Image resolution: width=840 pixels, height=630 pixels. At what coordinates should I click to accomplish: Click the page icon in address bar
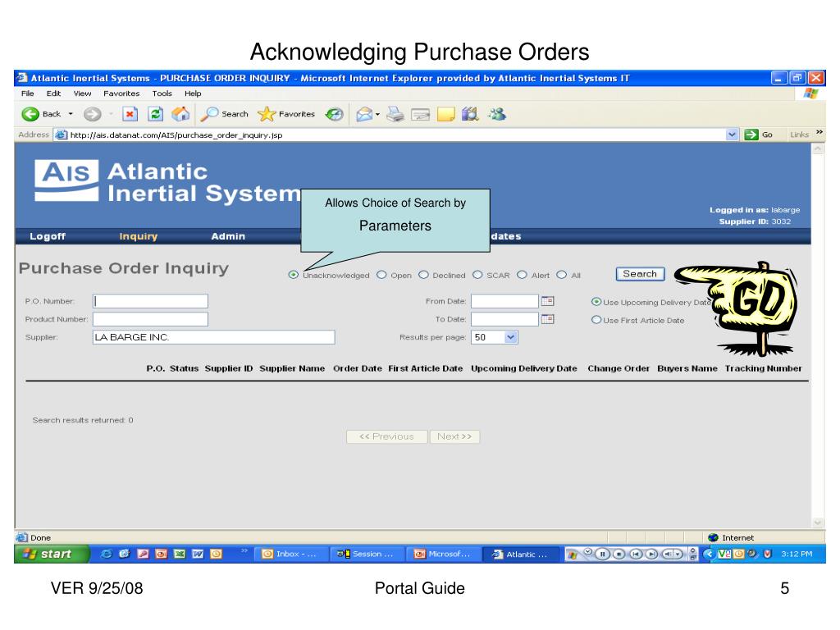(61, 135)
